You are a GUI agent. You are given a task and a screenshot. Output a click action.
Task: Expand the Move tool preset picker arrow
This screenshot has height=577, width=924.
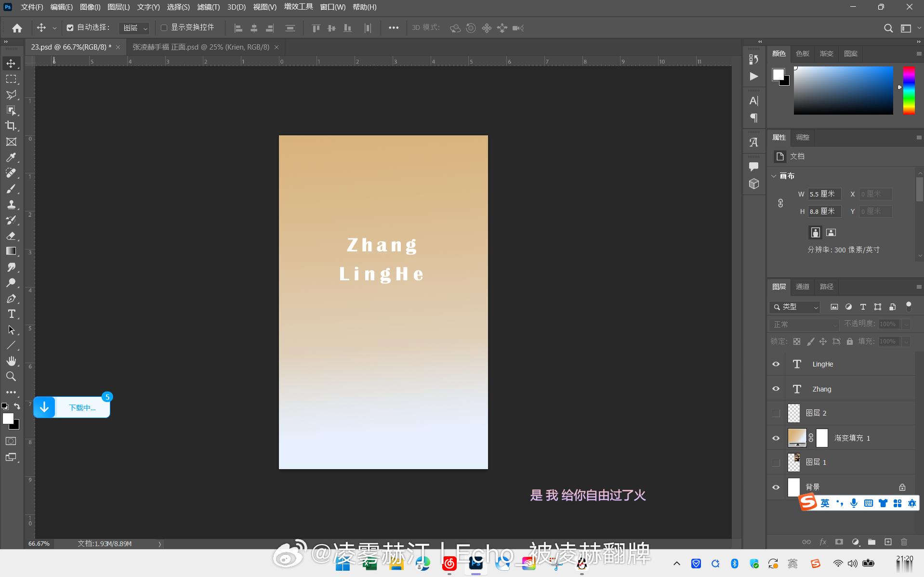pyautogui.click(x=54, y=28)
